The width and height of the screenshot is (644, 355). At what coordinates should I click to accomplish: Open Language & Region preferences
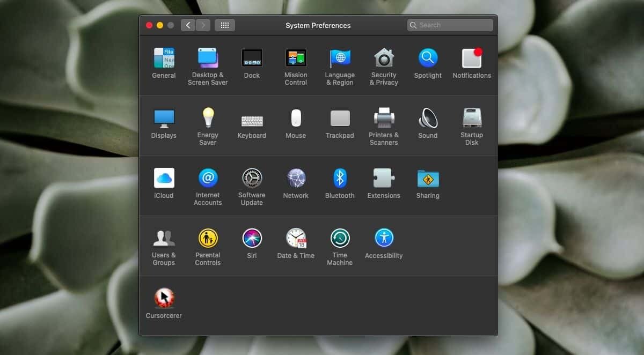point(340,58)
